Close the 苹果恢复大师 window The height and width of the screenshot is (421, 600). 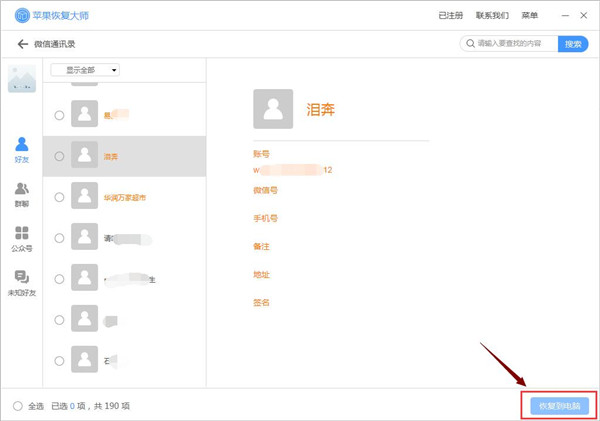tap(584, 15)
